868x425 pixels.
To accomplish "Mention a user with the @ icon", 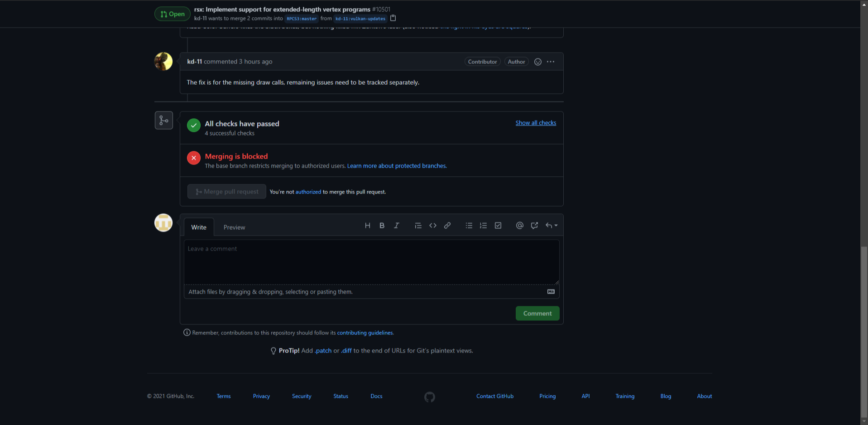I will tap(520, 226).
